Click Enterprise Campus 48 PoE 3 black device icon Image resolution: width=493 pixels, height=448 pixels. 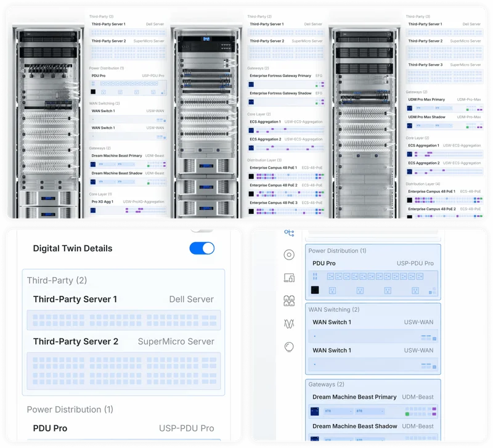point(251,211)
